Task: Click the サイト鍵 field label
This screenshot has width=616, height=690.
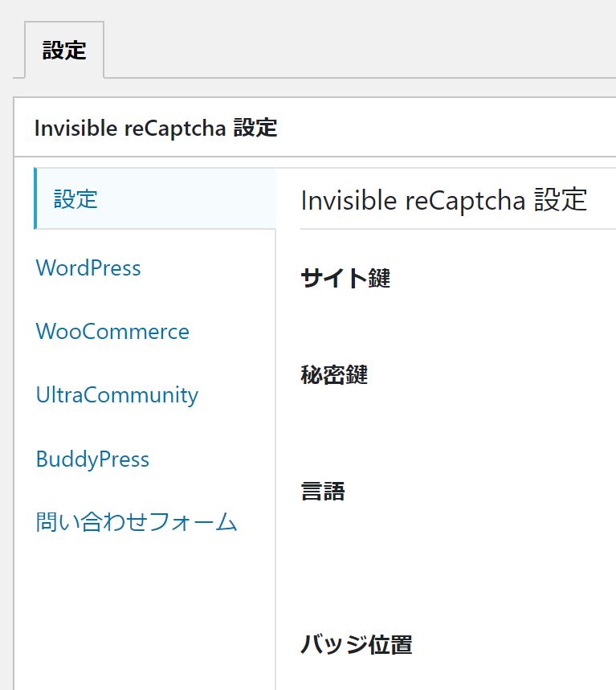Action: pos(345,279)
